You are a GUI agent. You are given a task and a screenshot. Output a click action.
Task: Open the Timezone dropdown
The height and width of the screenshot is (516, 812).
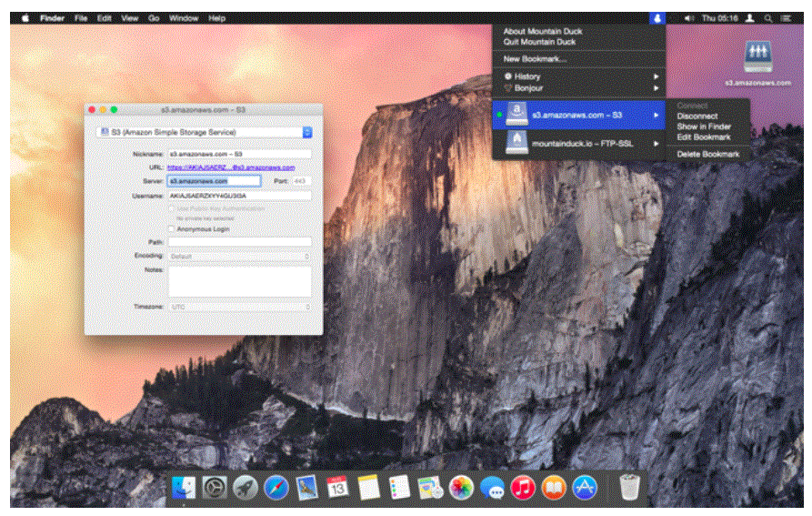240,307
